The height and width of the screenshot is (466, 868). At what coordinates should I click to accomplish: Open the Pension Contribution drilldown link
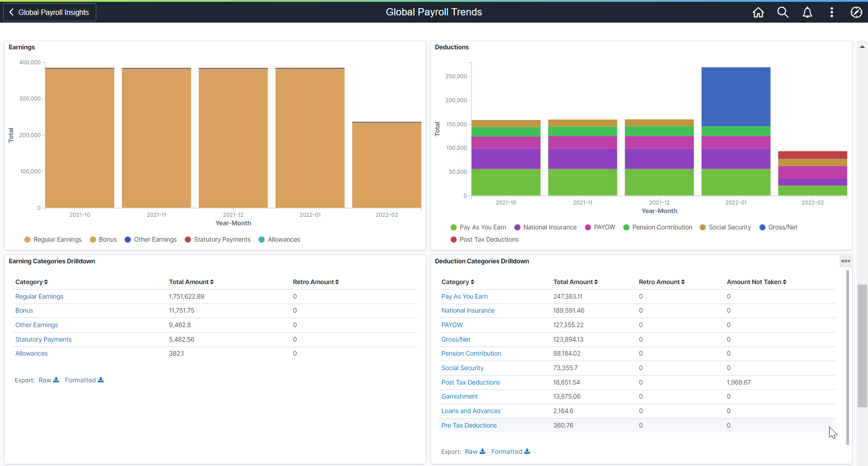tap(471, 353)
